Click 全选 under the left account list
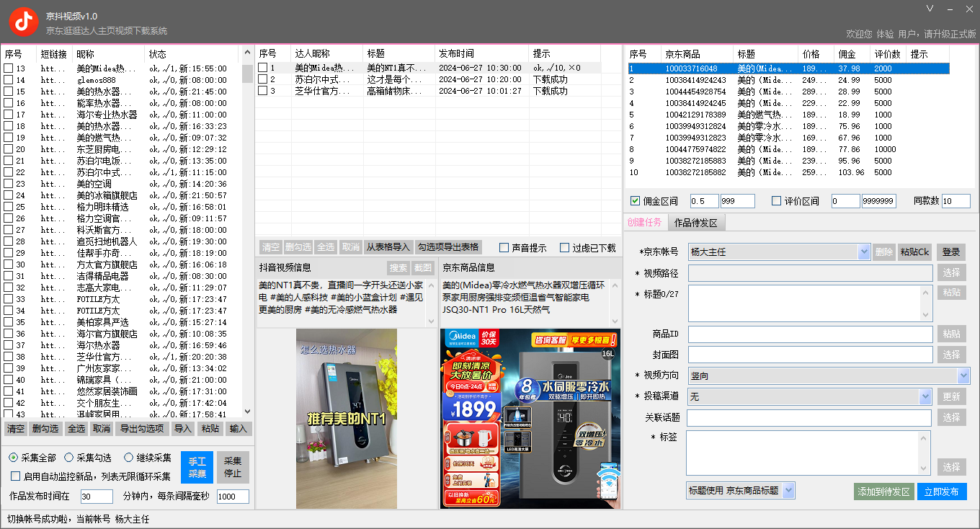The image size is (980, 529). click(x=76, y=429)
